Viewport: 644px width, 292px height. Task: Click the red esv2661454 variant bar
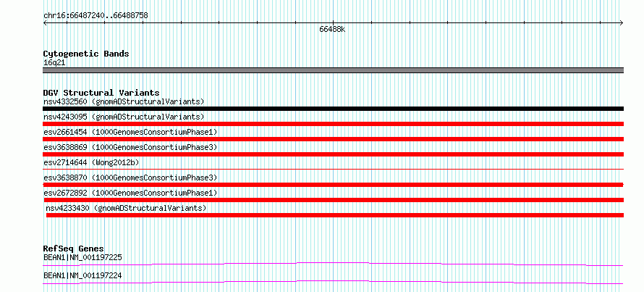coord(333,139)
